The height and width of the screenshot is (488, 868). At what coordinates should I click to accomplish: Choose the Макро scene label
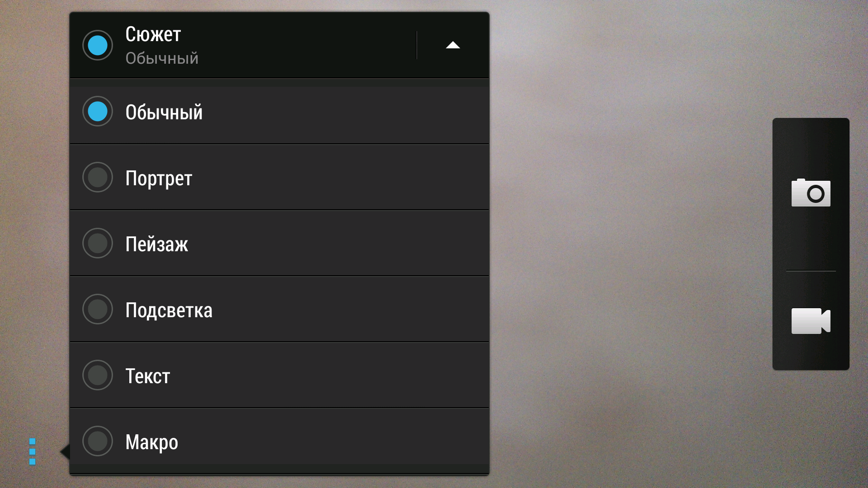(151, 442)
